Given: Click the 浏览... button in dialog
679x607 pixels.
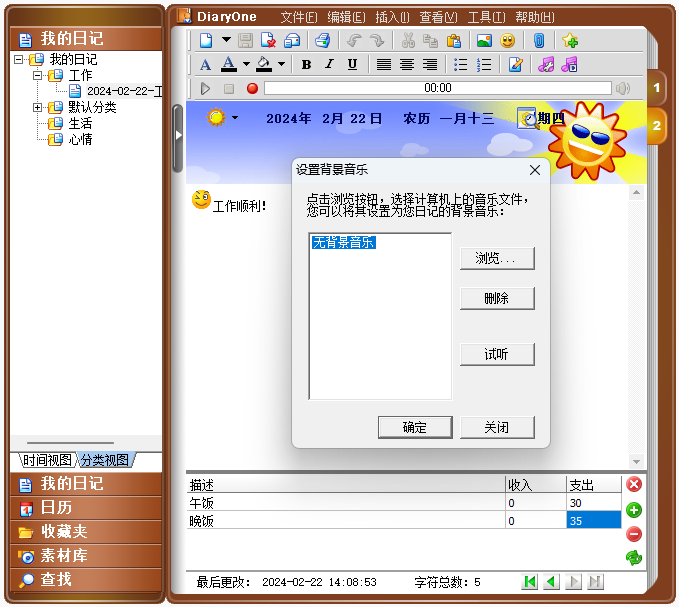Looking at the screenshot, I should coord(497,258).
